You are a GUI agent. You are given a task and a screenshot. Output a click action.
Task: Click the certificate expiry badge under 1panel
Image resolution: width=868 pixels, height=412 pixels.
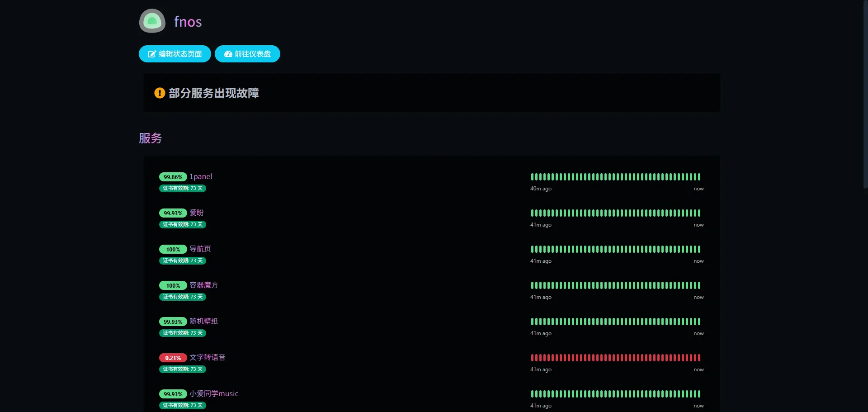point(183,189)
